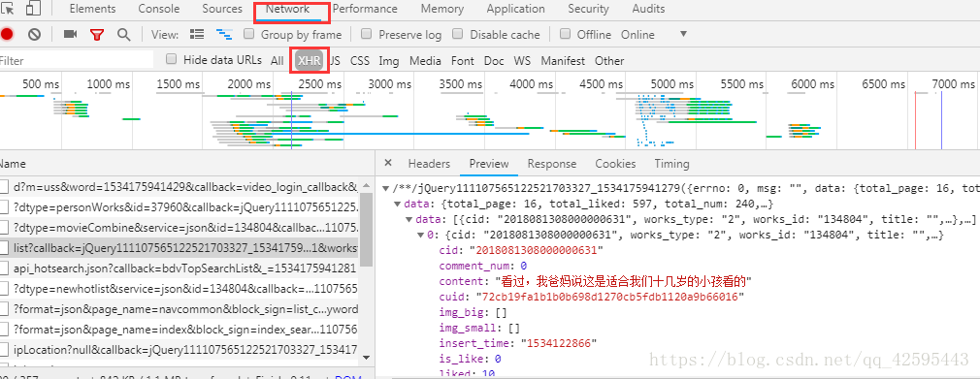Image resolution: width=980 pixels, height=379 pixels.
Task: Click the Filter text input field
Action: pos(77,60)
